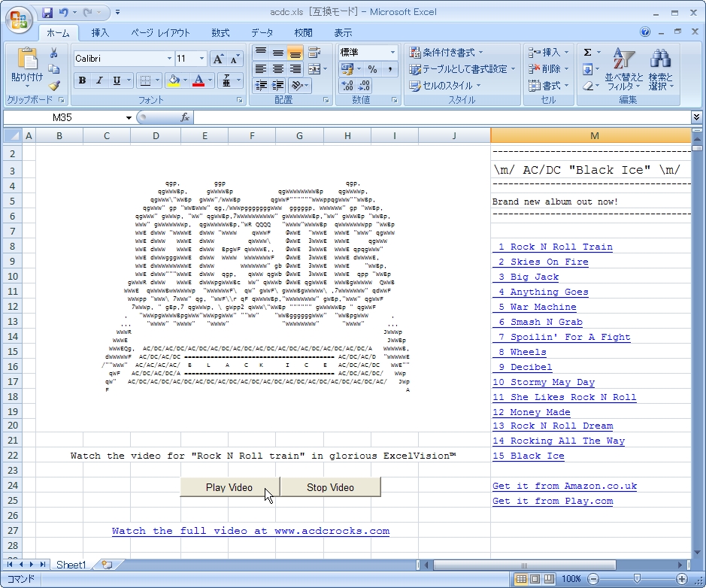Set bottom vertical alignment
The image size is (706, 588).
coord(295,53)
